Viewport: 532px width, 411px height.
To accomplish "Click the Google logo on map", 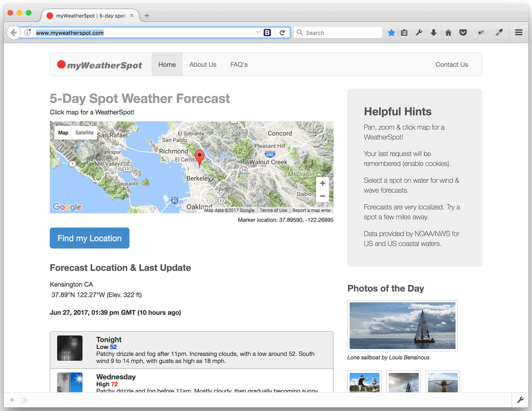I will coord(67,207).
